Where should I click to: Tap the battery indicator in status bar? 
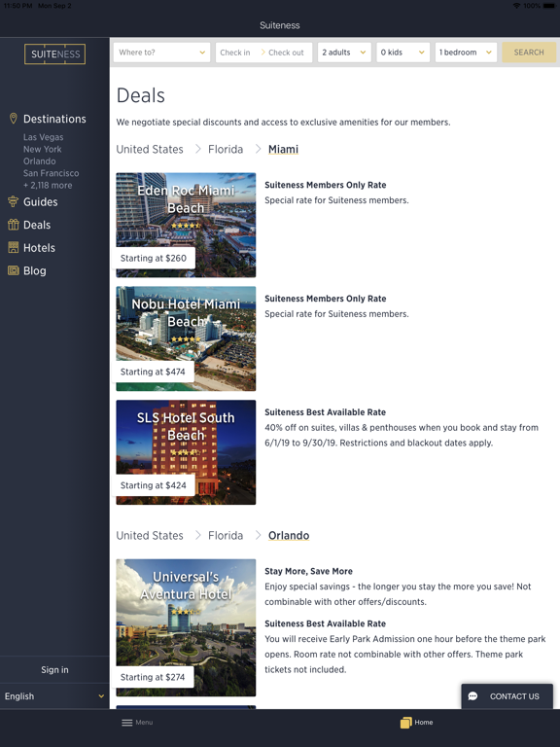(549, 6)
